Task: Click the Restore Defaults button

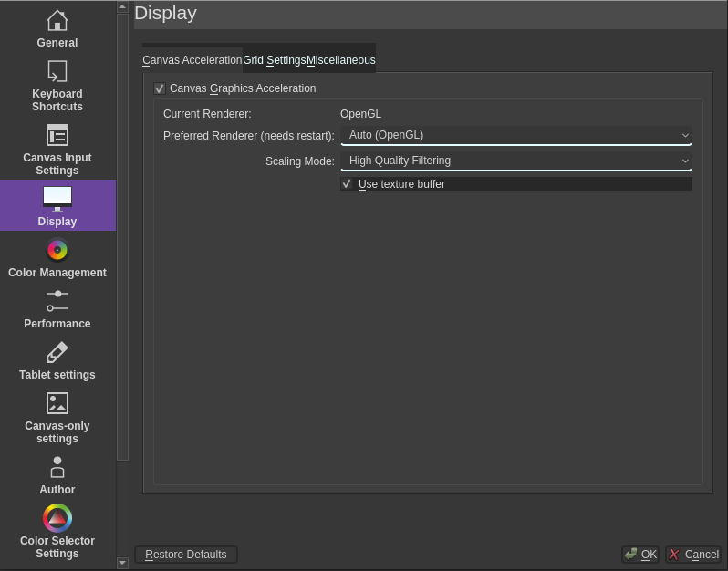Action: tap(186, 555)
